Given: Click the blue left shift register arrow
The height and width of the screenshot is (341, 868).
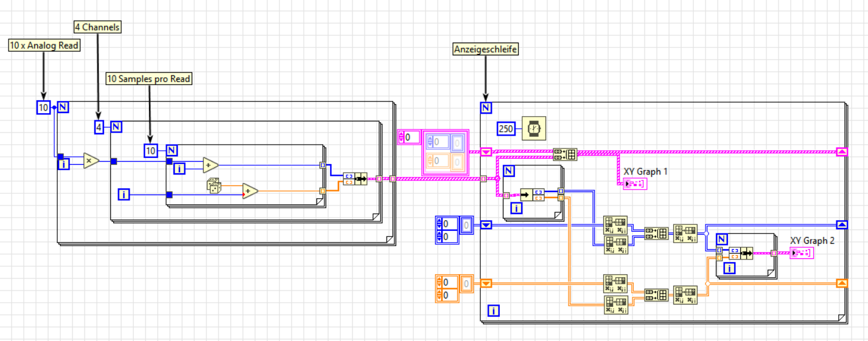Looking at the screenshot, I should coord(486,225).
